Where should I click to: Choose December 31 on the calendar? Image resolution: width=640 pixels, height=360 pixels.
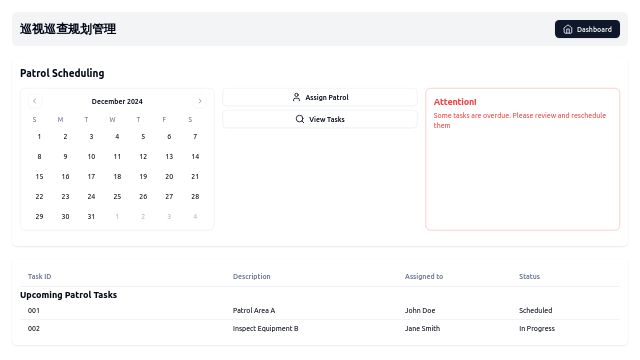click(91, 216)
